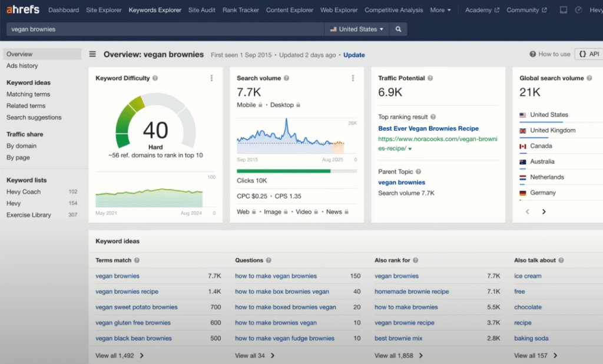Open Site Explorer
The height and width of the screenshot is (364, 603).
[x=104, y=10]
